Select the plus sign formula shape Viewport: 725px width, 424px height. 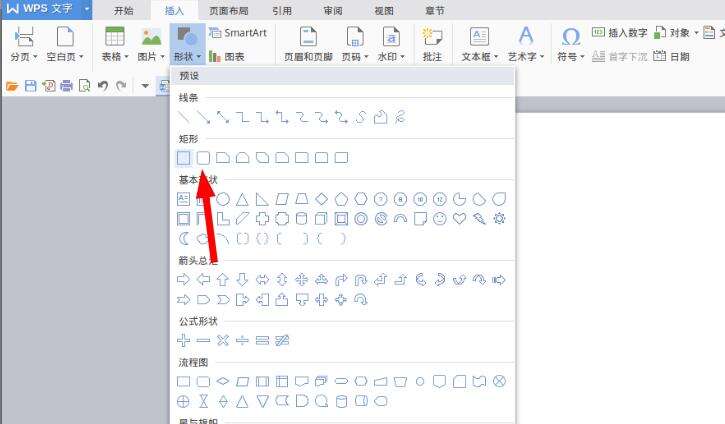pos(184,341)
